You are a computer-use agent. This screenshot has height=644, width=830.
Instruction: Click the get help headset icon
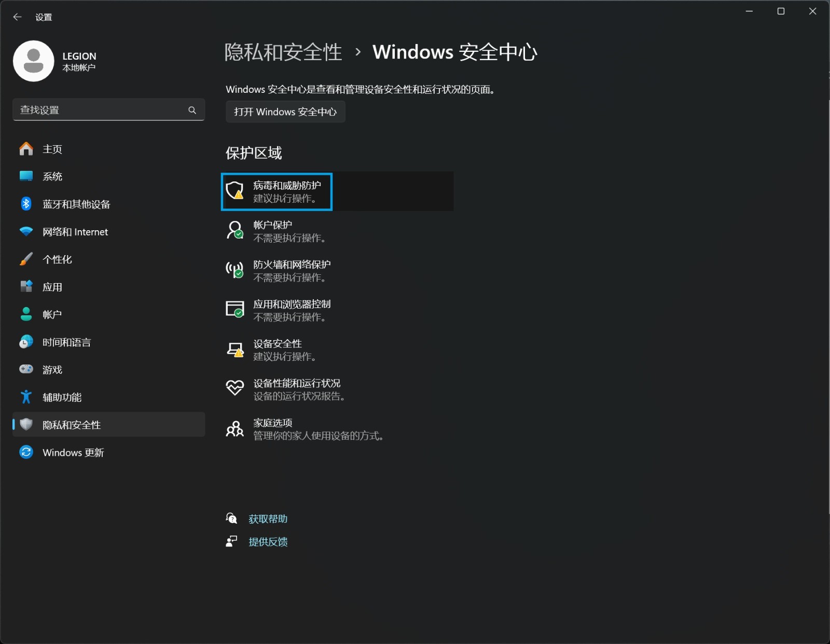231,518
